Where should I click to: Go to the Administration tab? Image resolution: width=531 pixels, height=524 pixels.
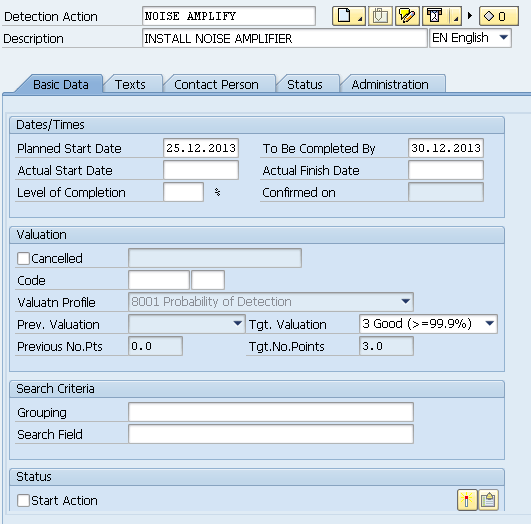(390, 84)
